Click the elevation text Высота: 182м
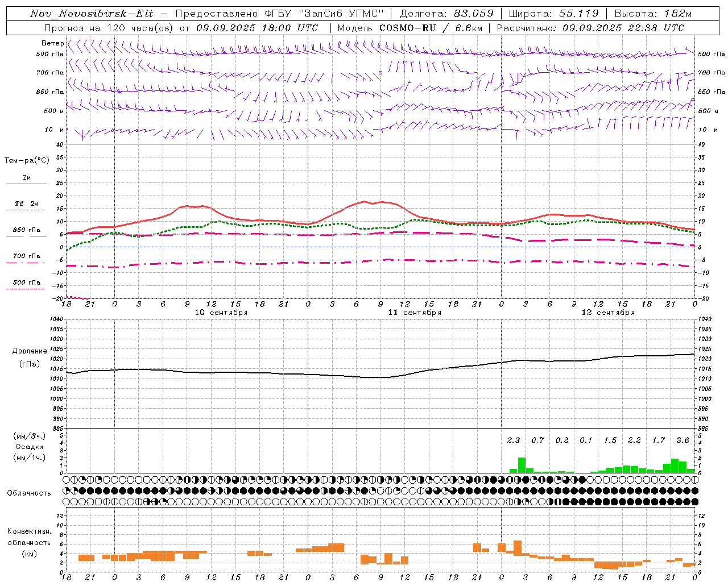Viewport: 728px width, 582px height. [x=653, y=14]
